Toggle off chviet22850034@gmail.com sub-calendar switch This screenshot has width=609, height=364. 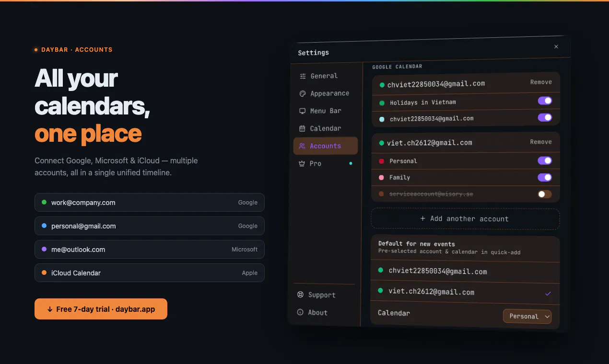pyautogui.click(x=545, y=117)
